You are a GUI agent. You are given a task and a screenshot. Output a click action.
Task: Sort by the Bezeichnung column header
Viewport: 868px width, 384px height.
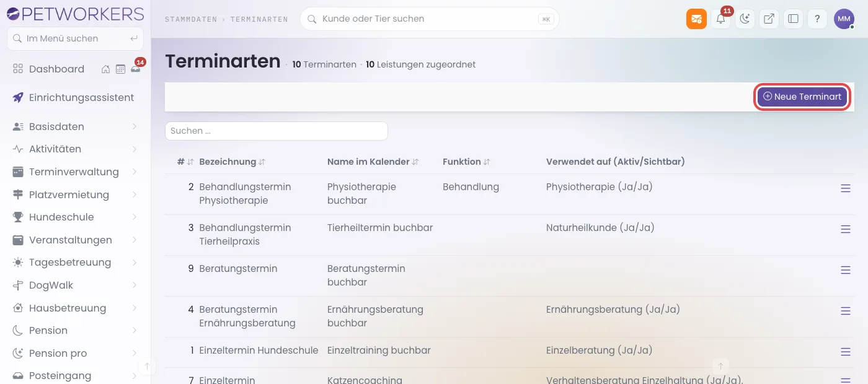pyautogui.click(x=232, y=162)
